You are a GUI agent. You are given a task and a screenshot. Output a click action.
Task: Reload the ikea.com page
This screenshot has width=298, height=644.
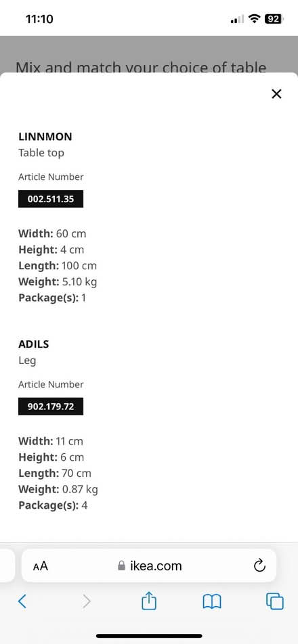(259, 566)
